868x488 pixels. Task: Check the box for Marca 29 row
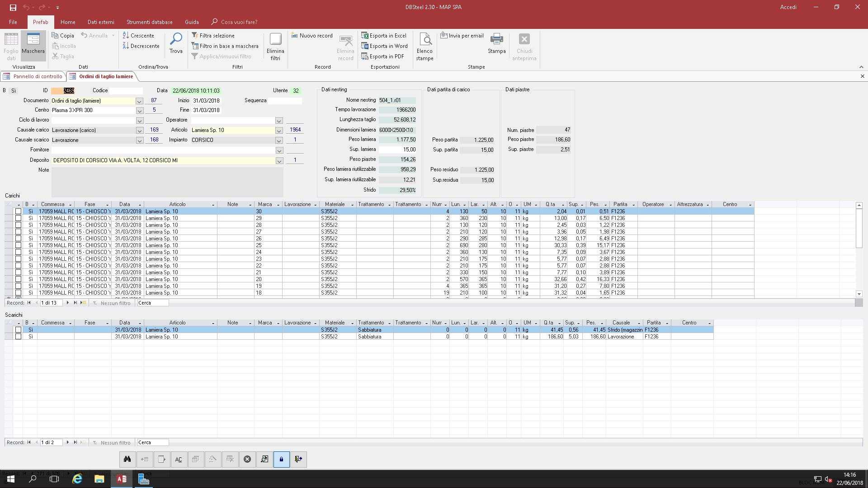point(18,218)
